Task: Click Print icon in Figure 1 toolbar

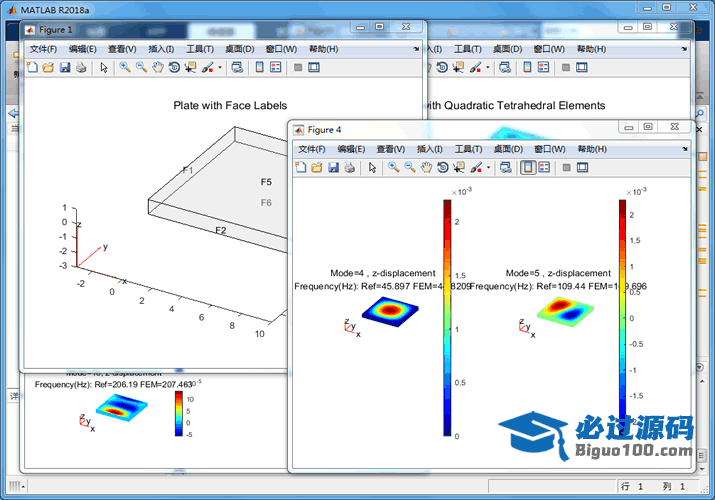Action: [80, 67]
